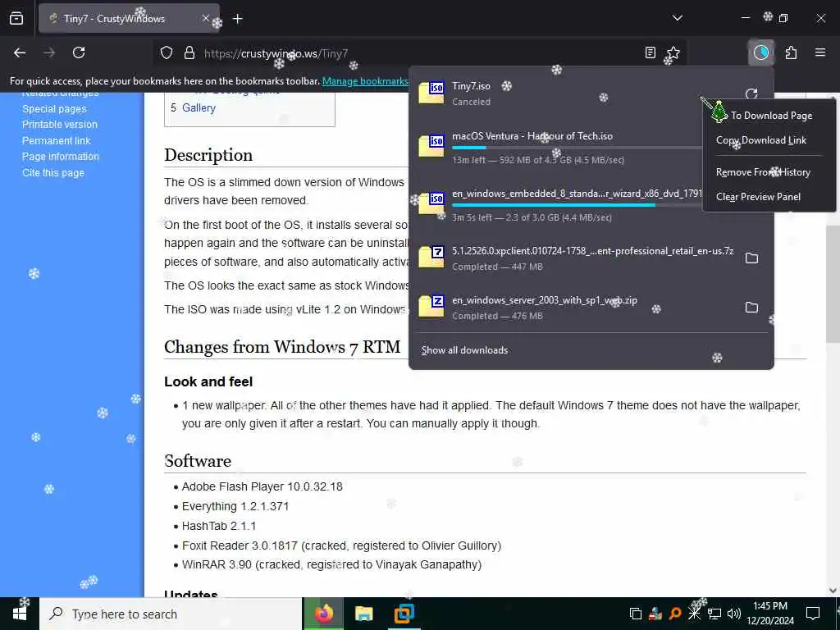Viewport: 840px width, 630px height.
Task: Switch to the Tiny7 - CrustyWindows tab
Action: (x=129, y=19)
